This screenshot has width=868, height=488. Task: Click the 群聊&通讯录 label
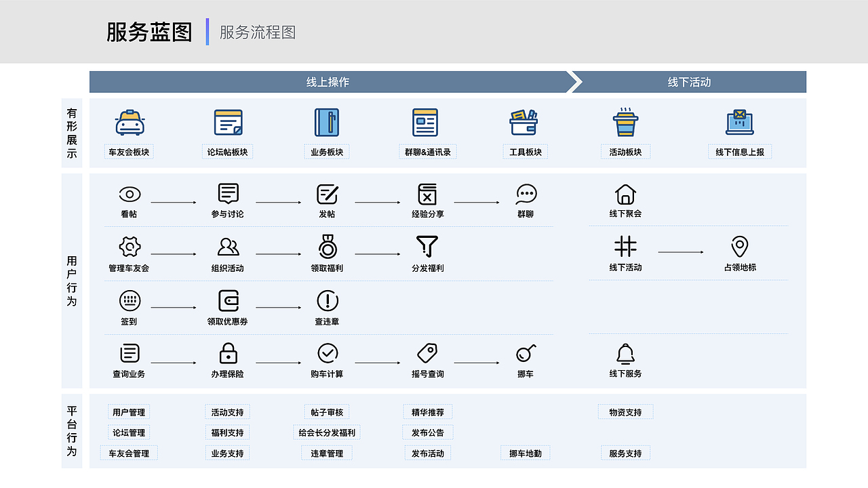427,152
